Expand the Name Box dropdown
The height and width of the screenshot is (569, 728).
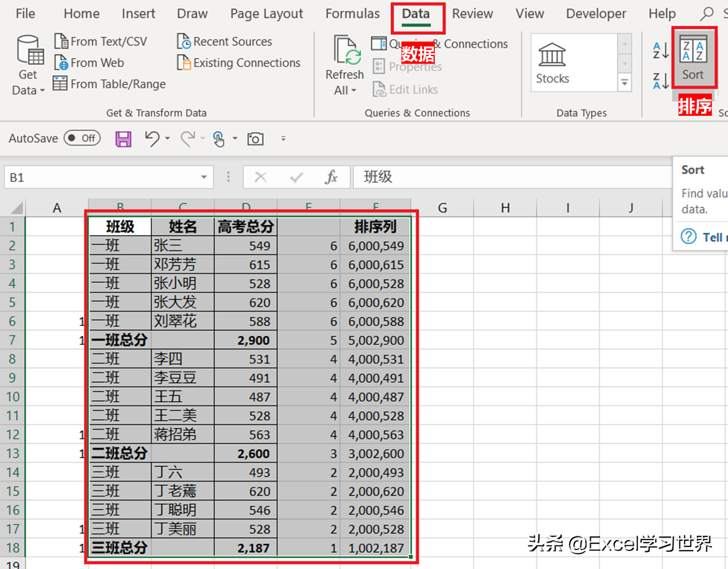[204, 177]
